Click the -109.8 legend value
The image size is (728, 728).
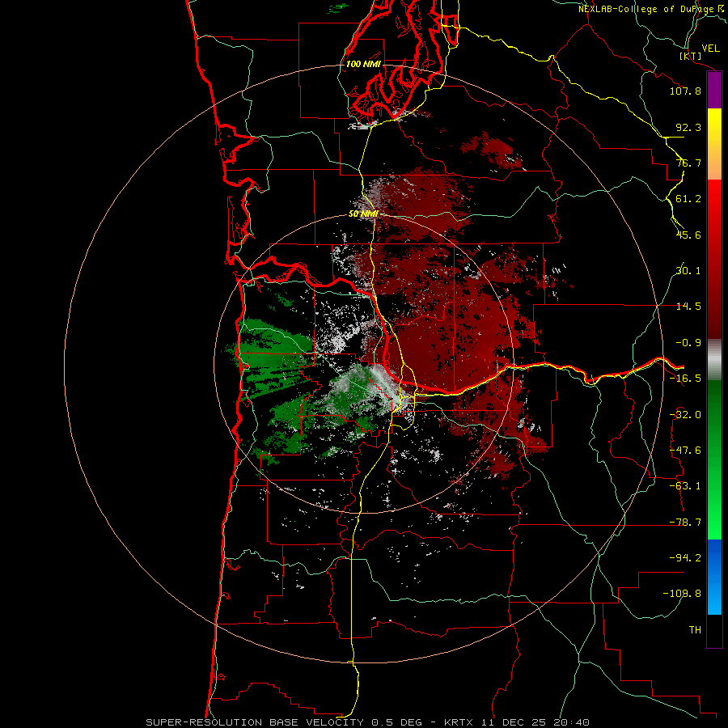point(683,594)
